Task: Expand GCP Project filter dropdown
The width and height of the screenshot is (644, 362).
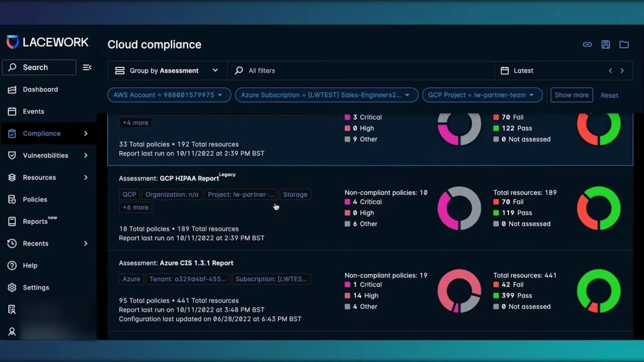Action: tap(482, 95)
